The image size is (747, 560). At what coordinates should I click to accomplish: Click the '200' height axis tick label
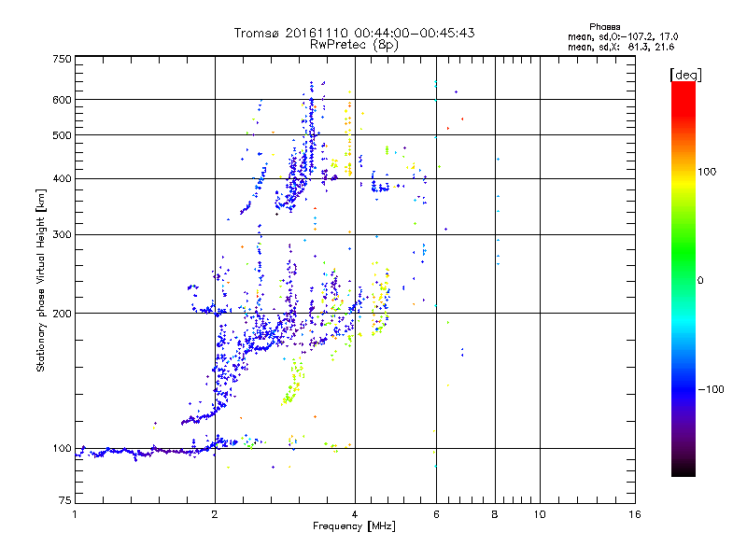[62, 314]
